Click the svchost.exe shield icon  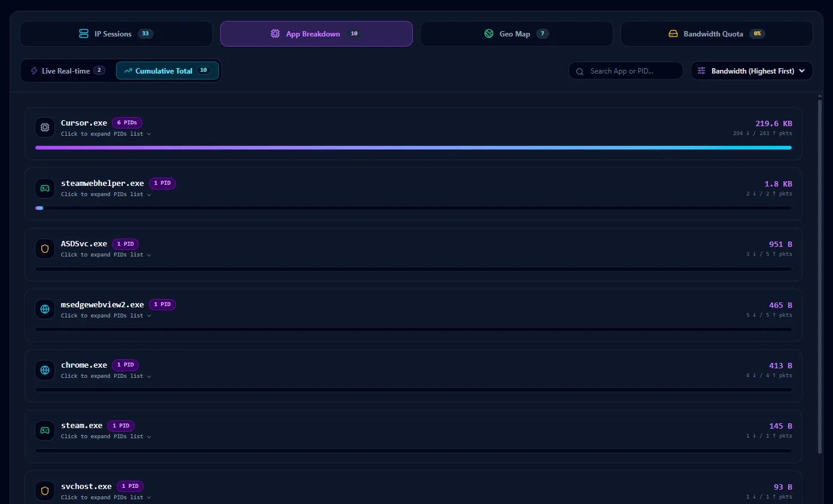click(x=45, y=491)
